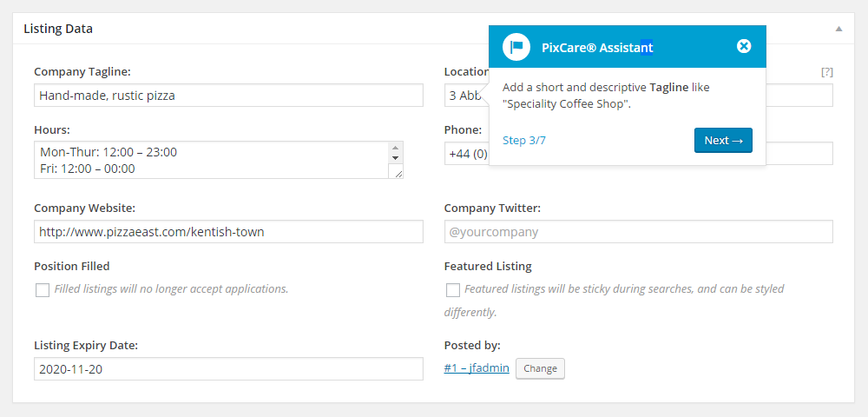This screenshot has height=417, width=868.
Task: Check the Position Filled checkbox
Action: tap(43, 290)
